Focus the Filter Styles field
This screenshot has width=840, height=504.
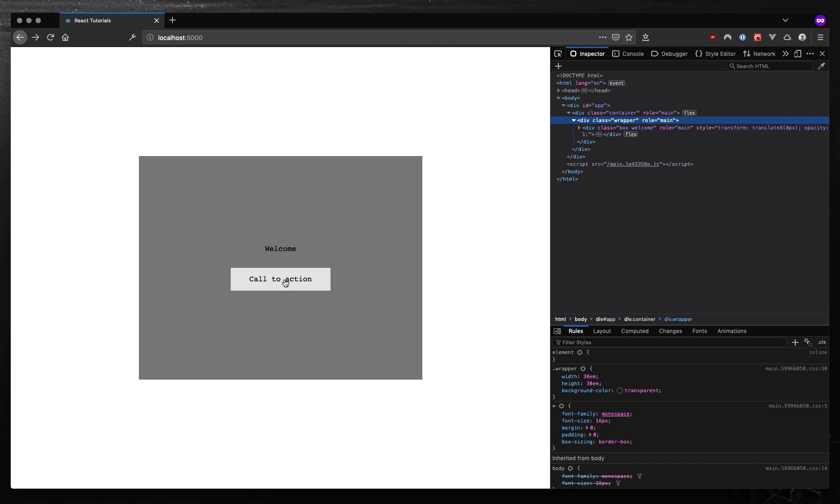(670, 342)
